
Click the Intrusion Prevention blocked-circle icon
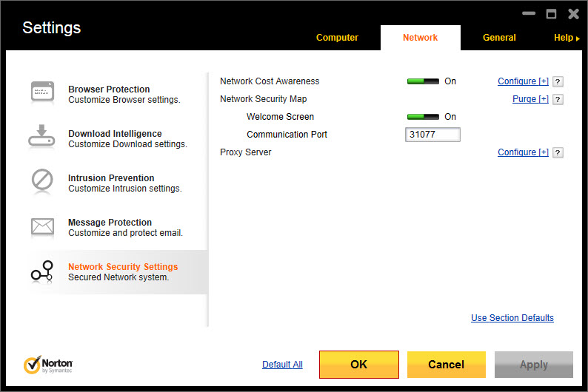[42, 180]
